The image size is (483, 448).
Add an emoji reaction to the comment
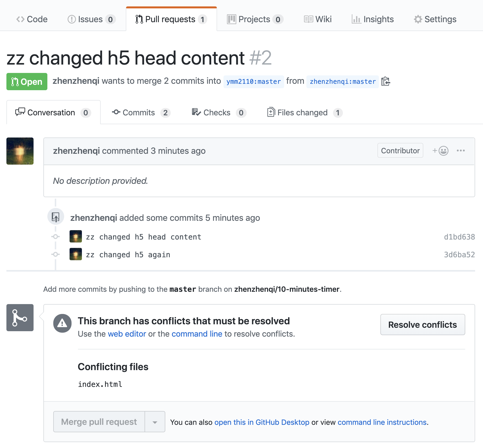441,151
